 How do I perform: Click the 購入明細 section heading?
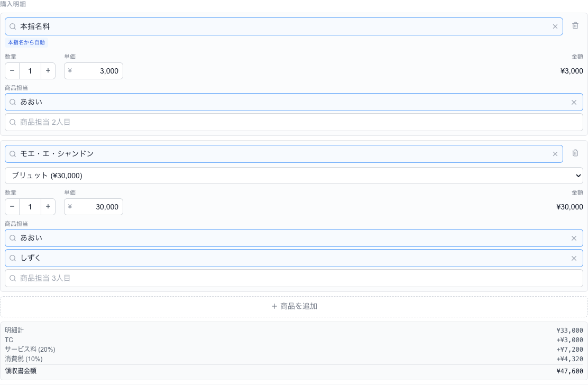[13, 4]
